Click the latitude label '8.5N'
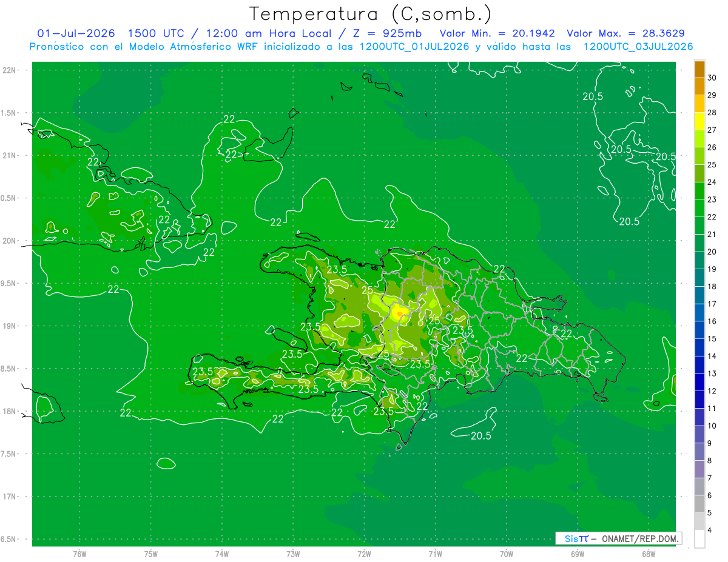This screenshot has height=562, width=728. coord(9,369)
